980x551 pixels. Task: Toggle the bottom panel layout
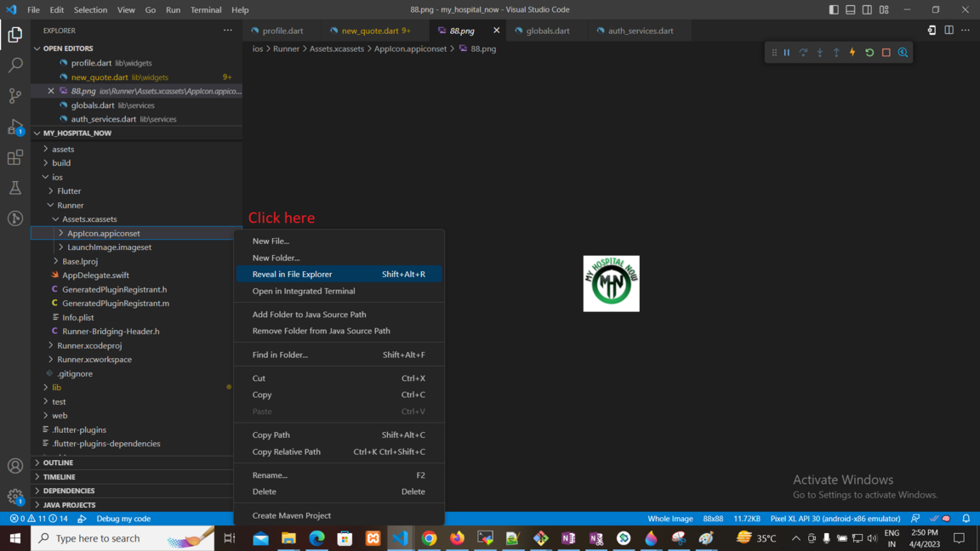(x=851, y=10)
